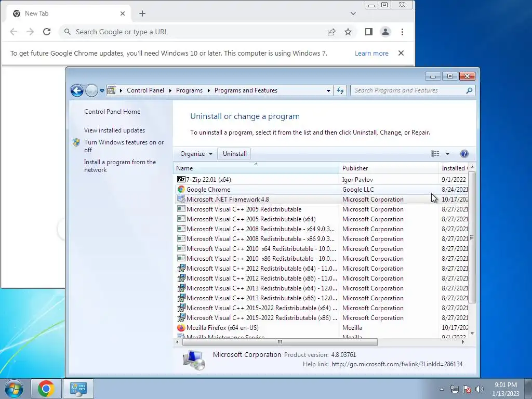
Task: Select the Visual C++ 2015-2022 Redistributable (x86) icon
Action: click(x=181, y=318)
